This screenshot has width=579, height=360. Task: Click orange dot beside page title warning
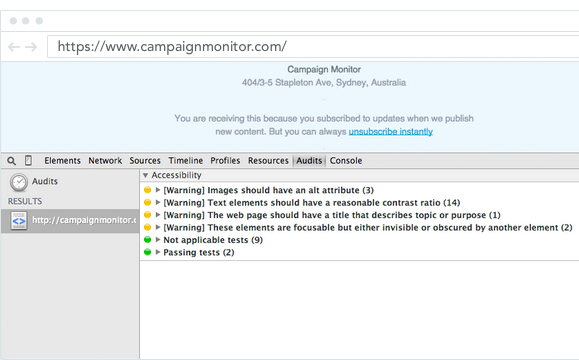click(147, 215)
